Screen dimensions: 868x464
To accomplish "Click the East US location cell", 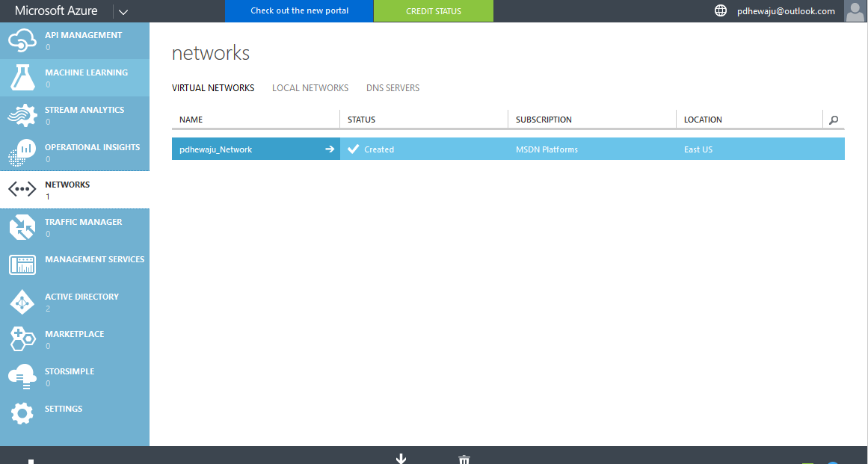I will coord(698,149).
